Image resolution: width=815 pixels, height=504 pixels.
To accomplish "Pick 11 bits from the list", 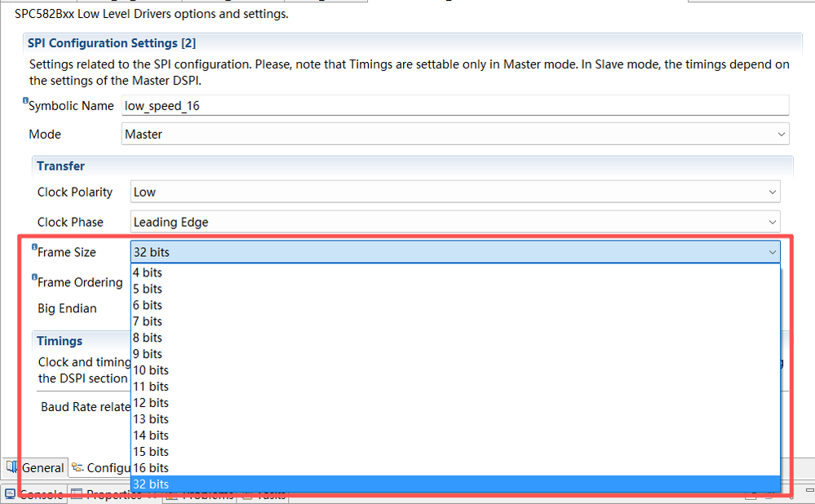I will click(455, 387).
